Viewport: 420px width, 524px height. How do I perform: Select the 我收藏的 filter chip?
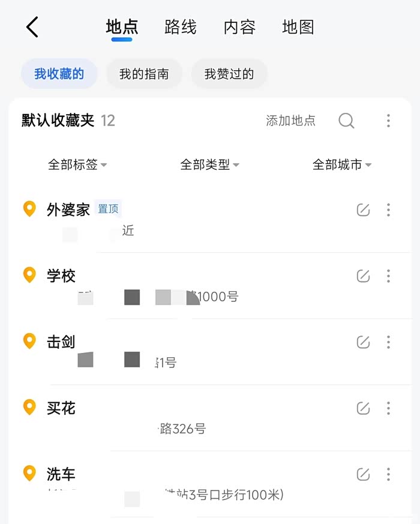click(59, 74)
